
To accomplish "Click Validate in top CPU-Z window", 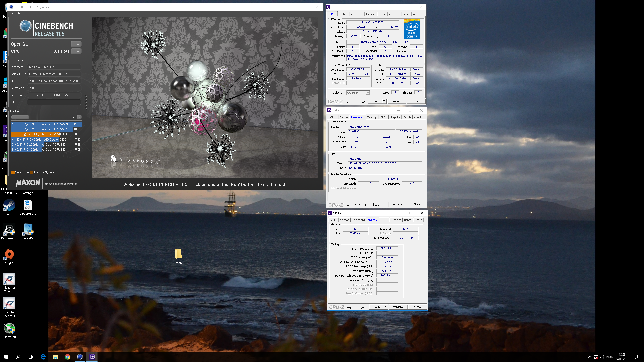I will (x=396, y=101).
